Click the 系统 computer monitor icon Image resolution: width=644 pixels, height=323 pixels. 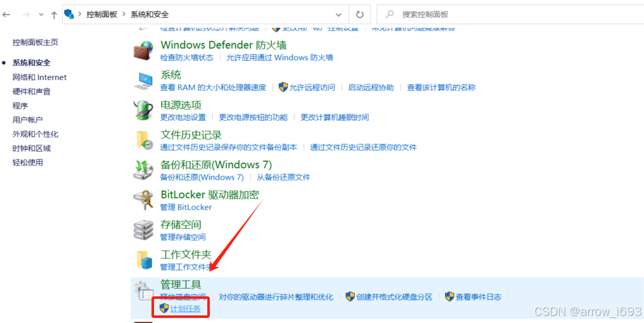pos(143,81)
